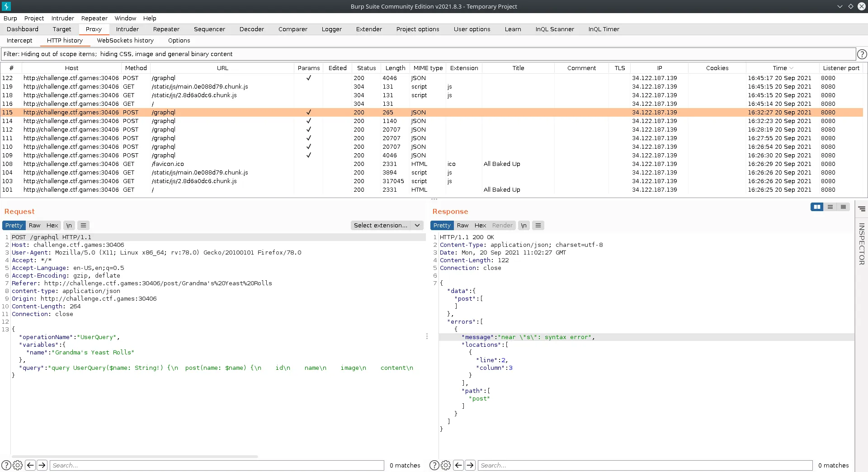The width and height of the screenshot is (868, 472).
Task: Open the Project menu
Action: point(34,19)
